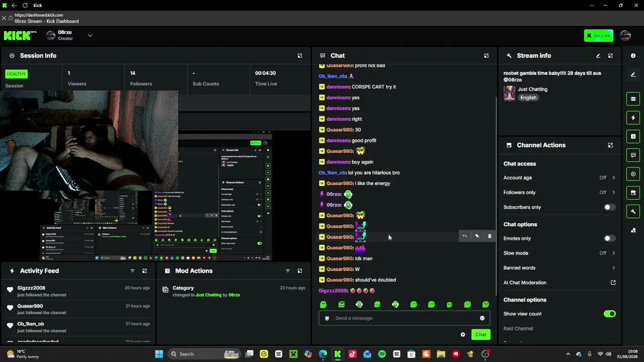Click Gigzzz2008 in Activity Feed
The width and height of the screenshot is (644, 362).
(x=31, y=288)
